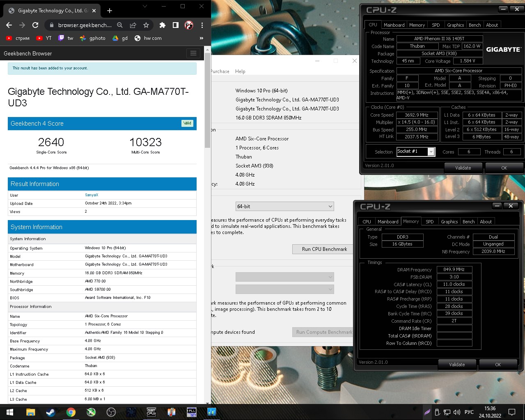525x420 pixels.
Task: Open second disabled compute dropdown in Geekbench
Action: click(284, 289)
